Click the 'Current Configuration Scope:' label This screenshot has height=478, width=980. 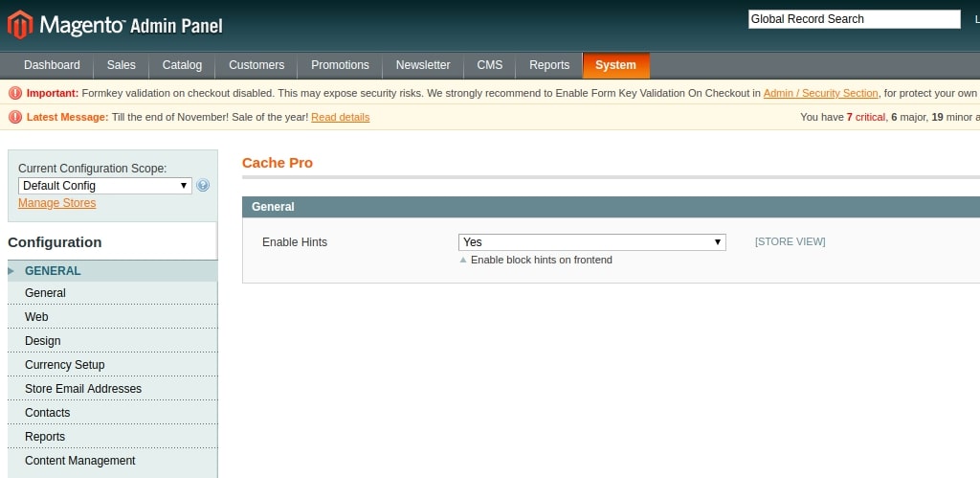[x=93, y=169]
